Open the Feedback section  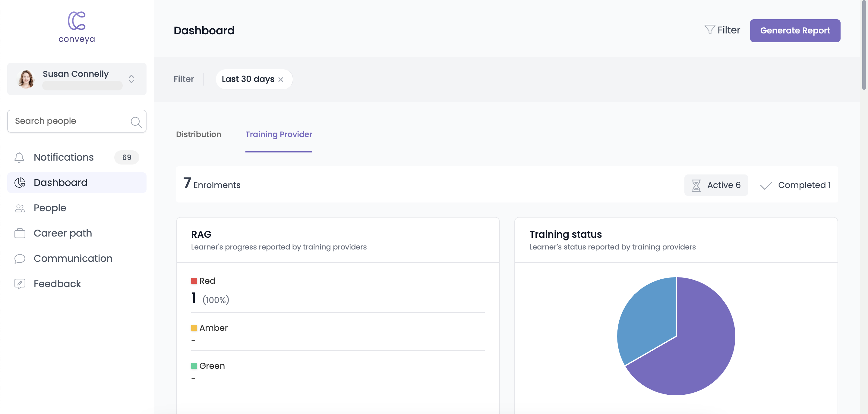(x=77, y=284)
